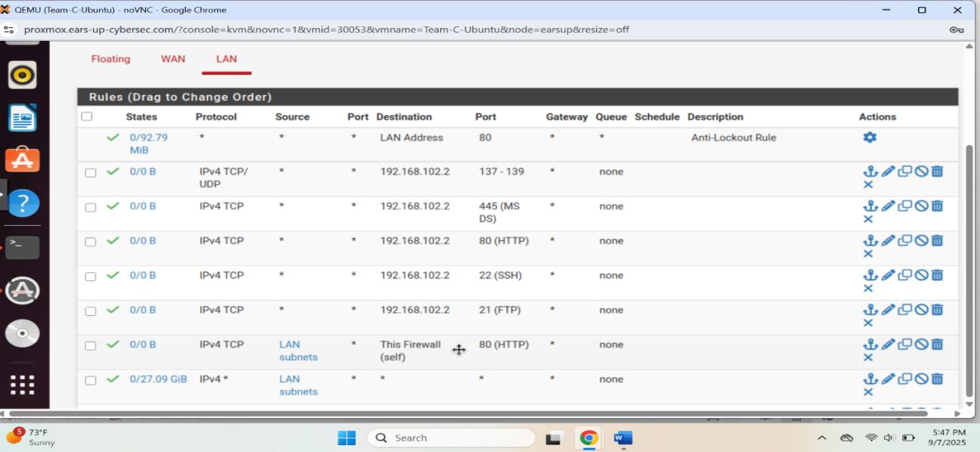Click the X icon on the This Firewall rule

(x=868, y=358)
